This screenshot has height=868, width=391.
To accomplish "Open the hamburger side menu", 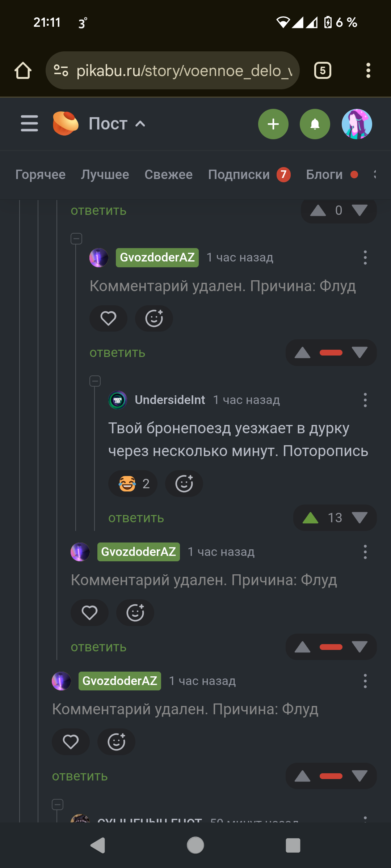I will point(29,124).
